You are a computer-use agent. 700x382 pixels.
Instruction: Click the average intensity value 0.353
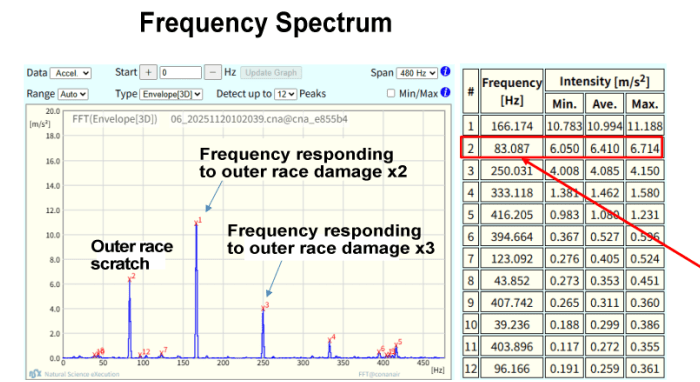604,281
